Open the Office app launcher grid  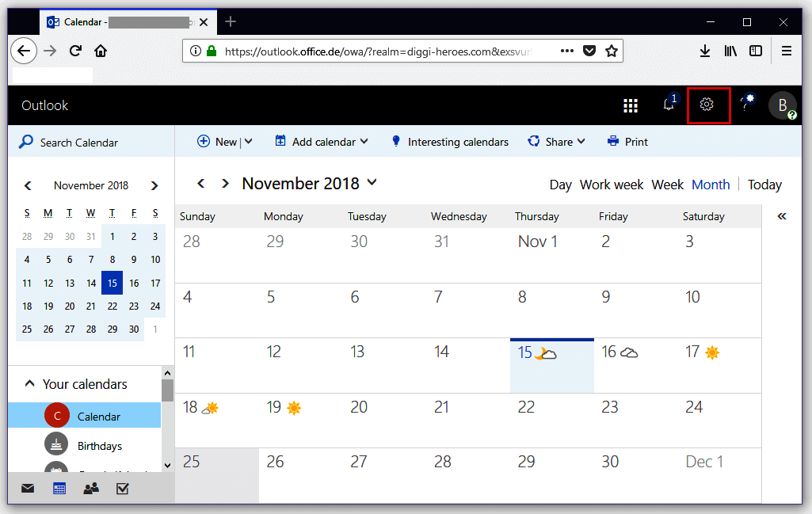point(631,105)
